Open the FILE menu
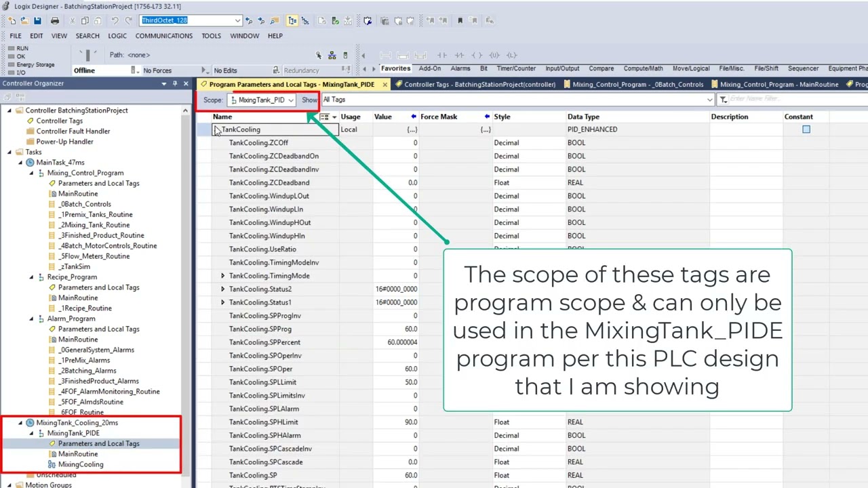 point(16,36)
